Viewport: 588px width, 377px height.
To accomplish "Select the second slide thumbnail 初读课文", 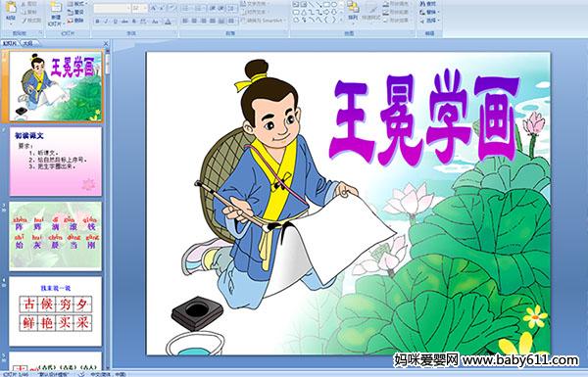I will (x=56, y=162).
